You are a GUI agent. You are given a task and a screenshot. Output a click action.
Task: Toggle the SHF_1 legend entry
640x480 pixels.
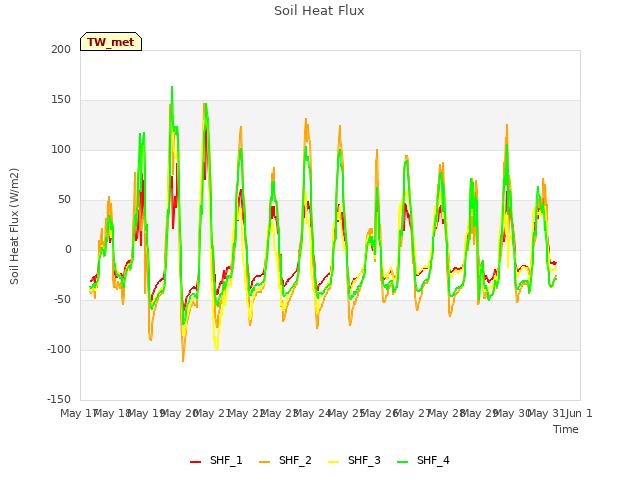(216, 460)
